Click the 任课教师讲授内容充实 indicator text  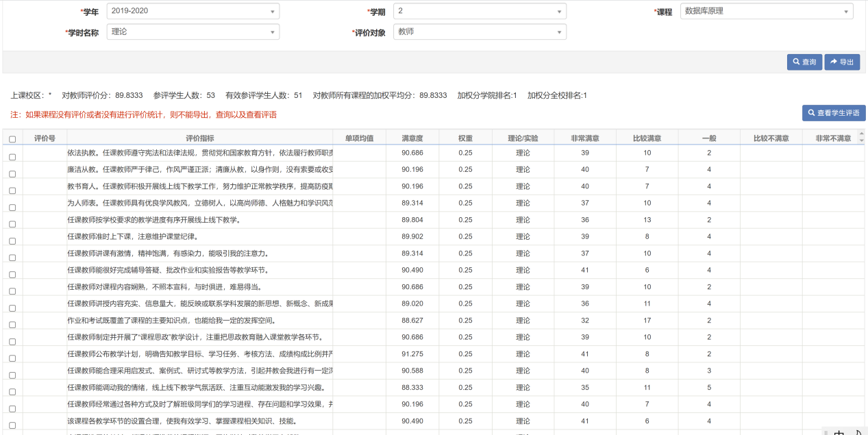tap(200, 303)
